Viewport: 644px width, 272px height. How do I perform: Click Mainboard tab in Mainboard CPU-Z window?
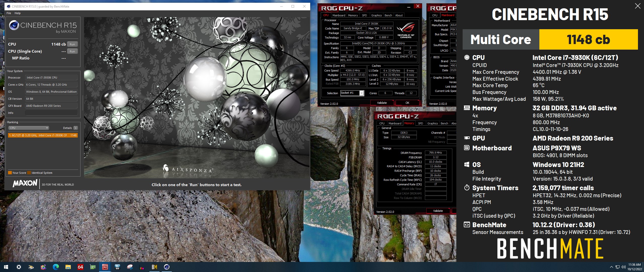pos(448,15)
